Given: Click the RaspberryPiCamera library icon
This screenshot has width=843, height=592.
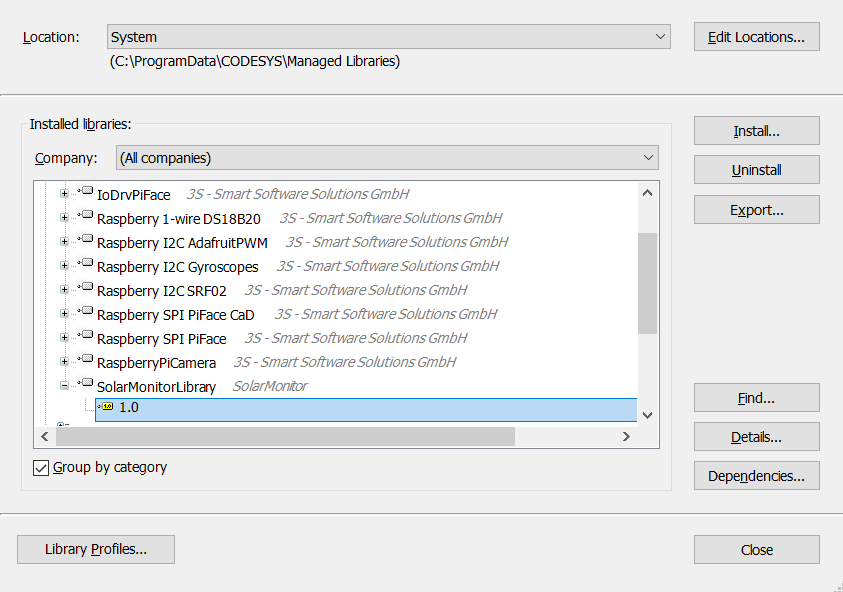Looking at the screenshot, I should click(x=86, y=359).
